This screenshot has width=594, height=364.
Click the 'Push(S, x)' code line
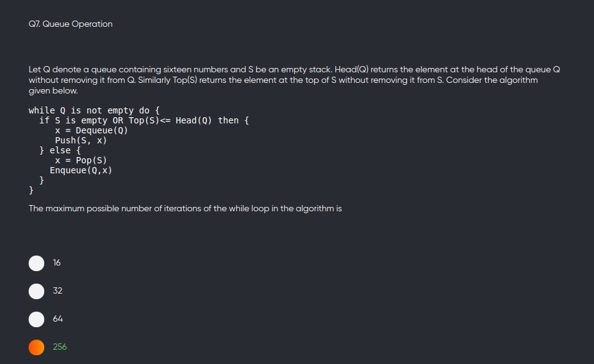[x=81, y=140]
